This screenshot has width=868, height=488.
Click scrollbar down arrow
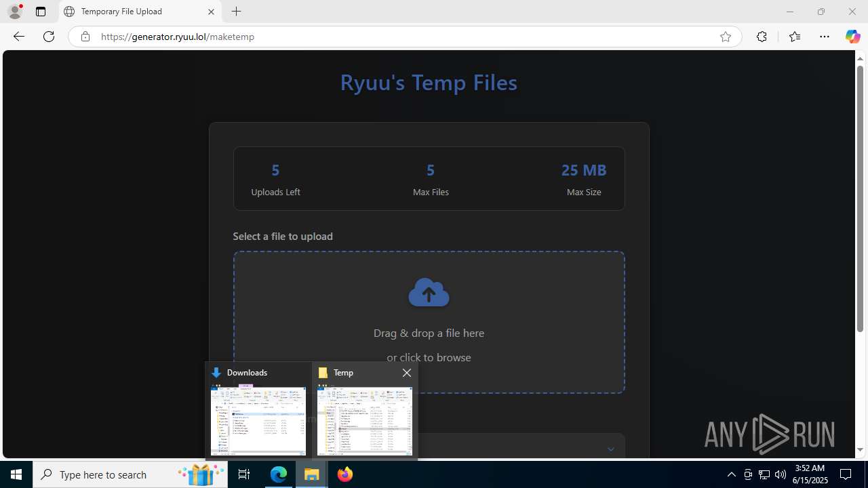[860, 450]
